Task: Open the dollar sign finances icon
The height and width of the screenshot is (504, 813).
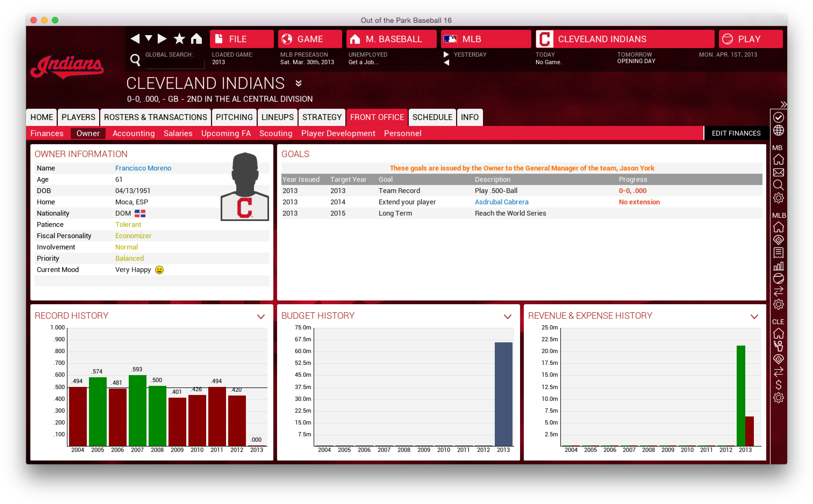Action: (778, 385)
